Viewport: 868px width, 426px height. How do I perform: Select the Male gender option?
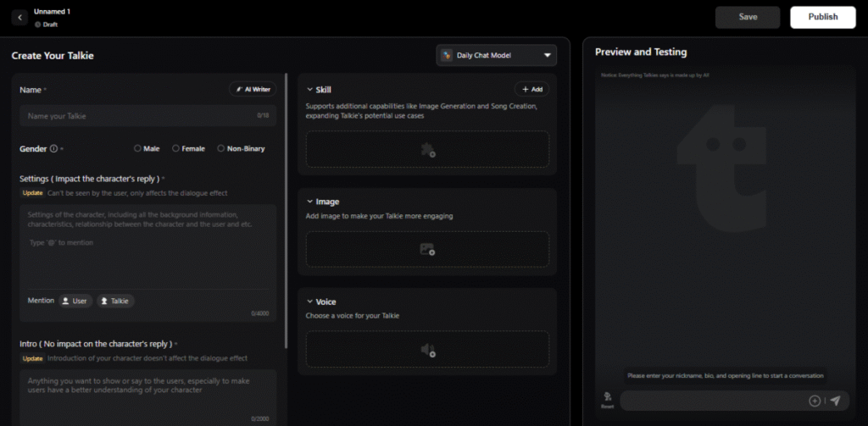138,149
